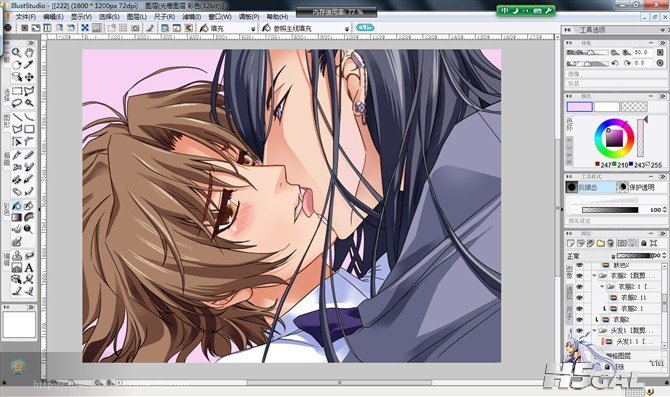Select the polygon selection tool

pyautogui.click(x=29, y=91)
